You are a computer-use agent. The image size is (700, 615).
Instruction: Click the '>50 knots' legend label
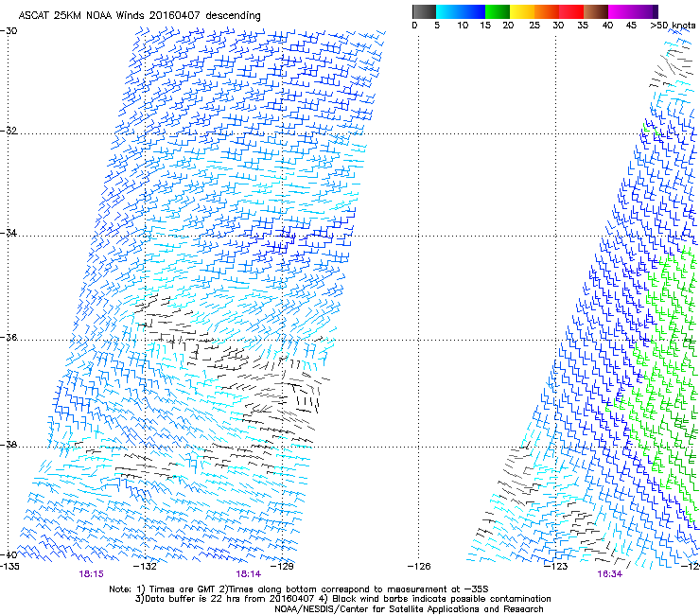click(x=673, y=26)
